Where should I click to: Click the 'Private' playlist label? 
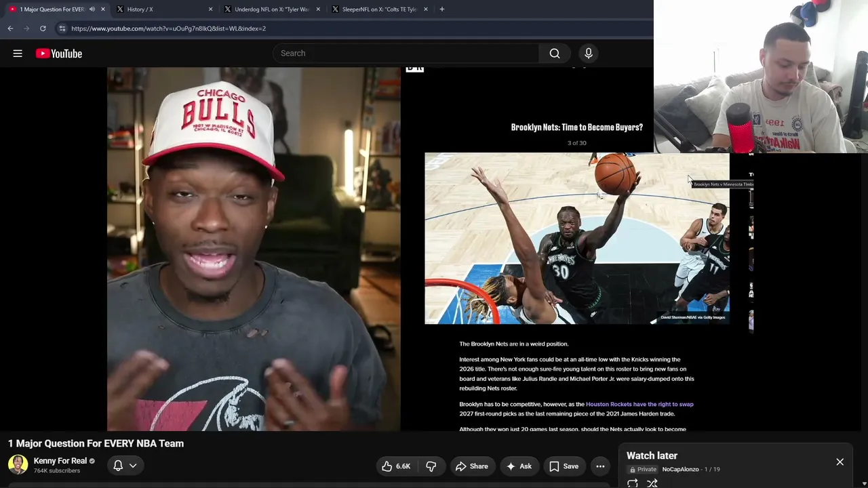(x=643, y=469)
